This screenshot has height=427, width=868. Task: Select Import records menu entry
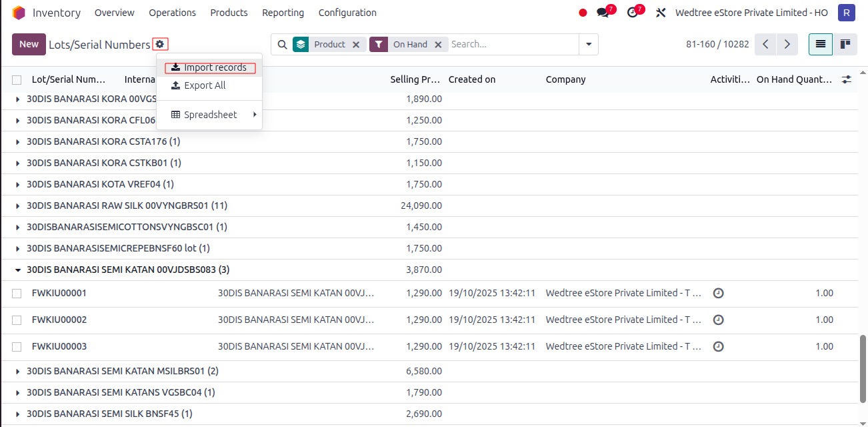click(x=209, y=67)
